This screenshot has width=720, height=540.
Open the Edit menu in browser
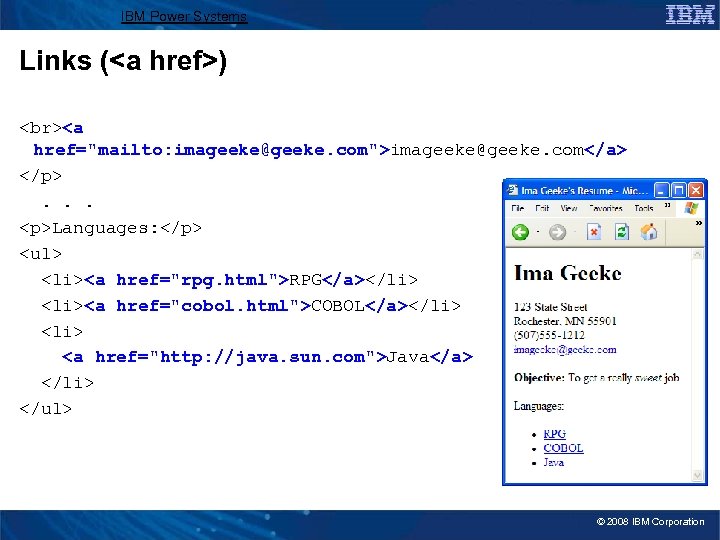pos(542,208)
